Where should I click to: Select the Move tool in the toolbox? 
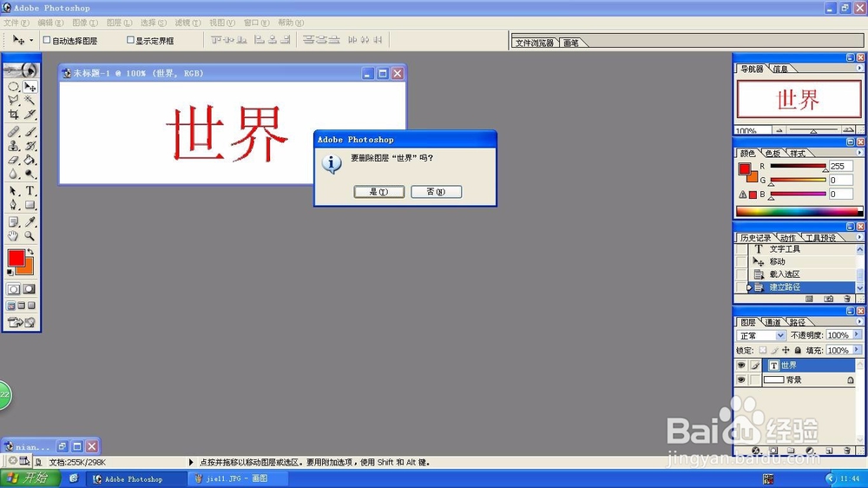30,87
